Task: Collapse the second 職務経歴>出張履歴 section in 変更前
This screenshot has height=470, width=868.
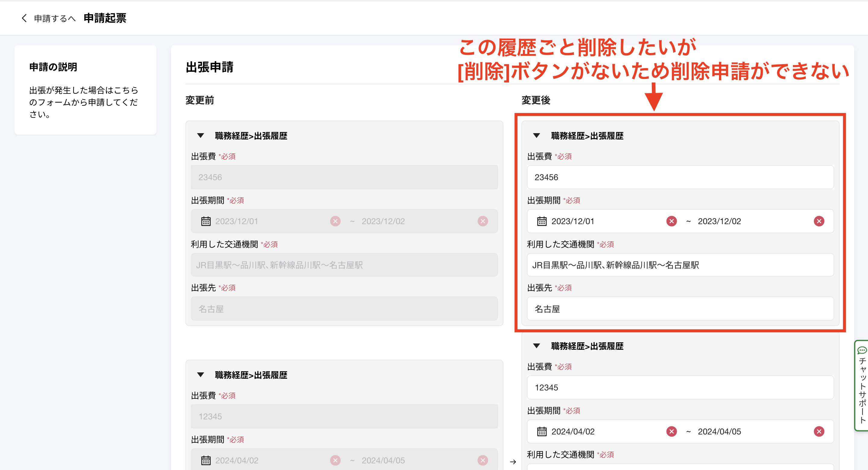Action: click(201, 375)
